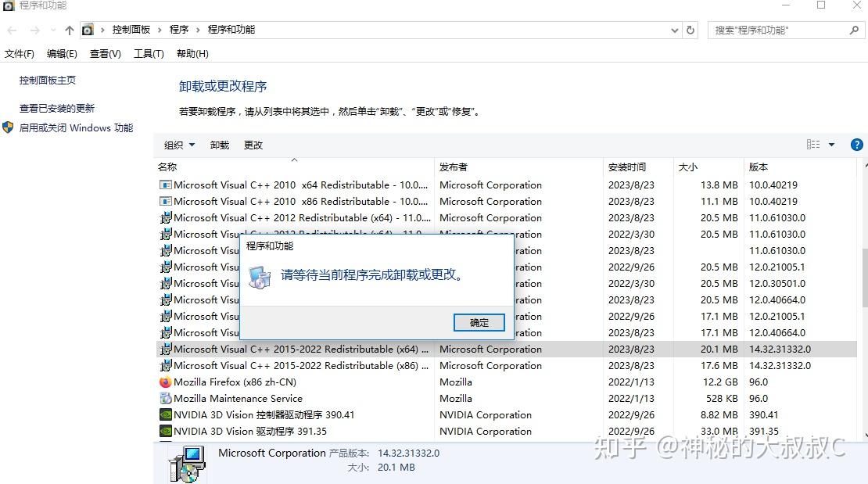868x484 pixels.
Task: Click the Mozilla Maintenance Service icon
Action: [165, 398]
